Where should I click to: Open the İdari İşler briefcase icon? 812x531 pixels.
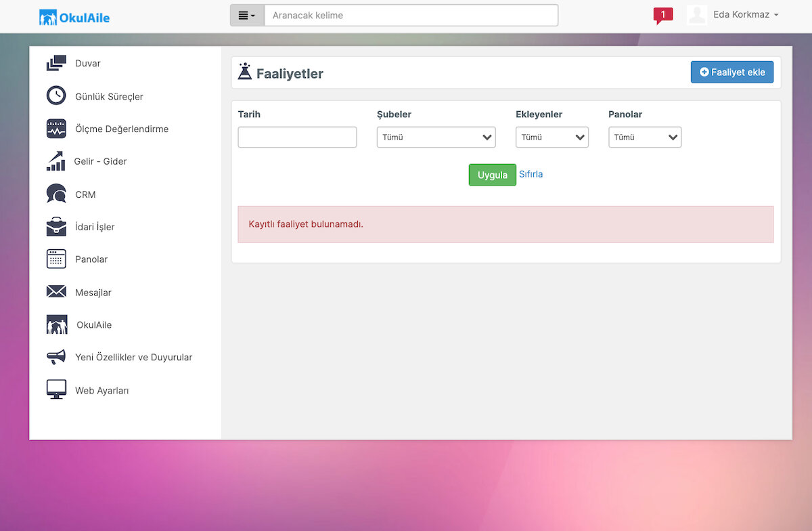pos(56,226)
